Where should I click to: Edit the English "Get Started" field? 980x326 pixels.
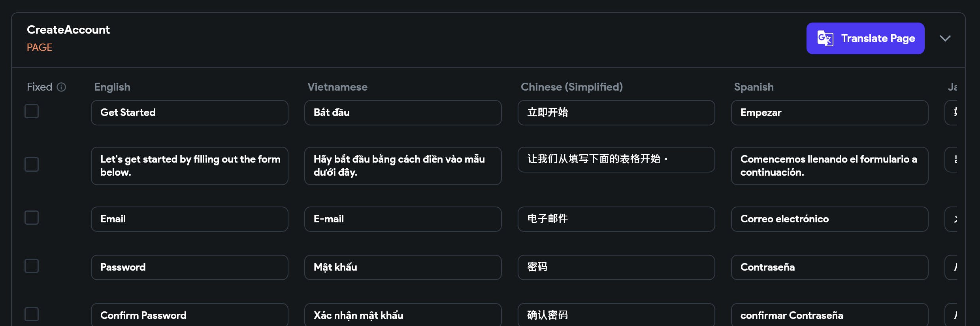coord(189,113)
